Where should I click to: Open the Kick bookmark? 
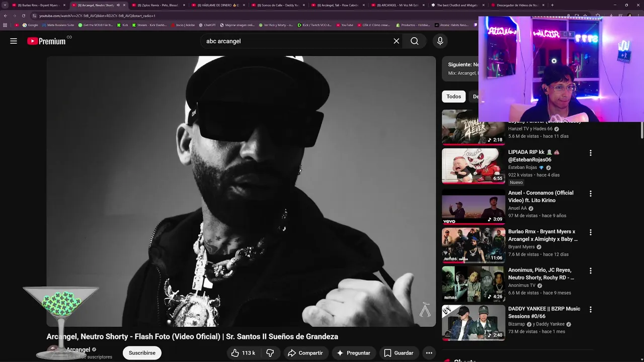click(123, 25)
